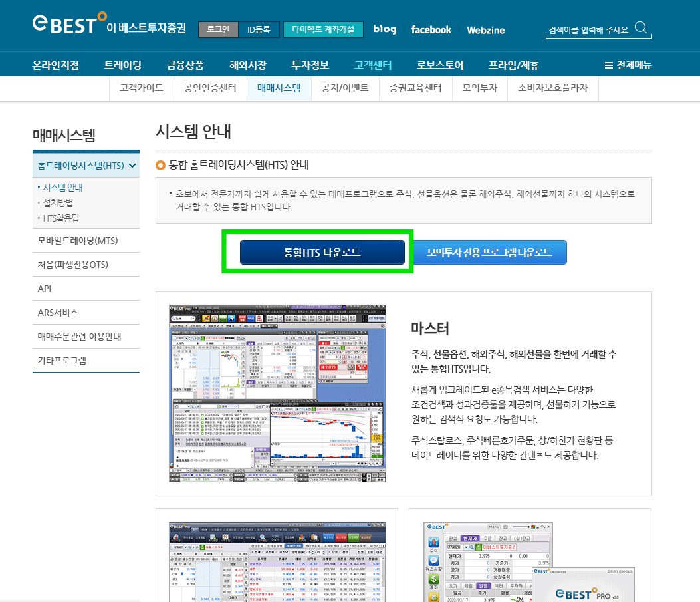Collapse the 홈트레이딩시스템(HTS) sidebar section
The width and height of the screenshot is (700, 602).
86,166
